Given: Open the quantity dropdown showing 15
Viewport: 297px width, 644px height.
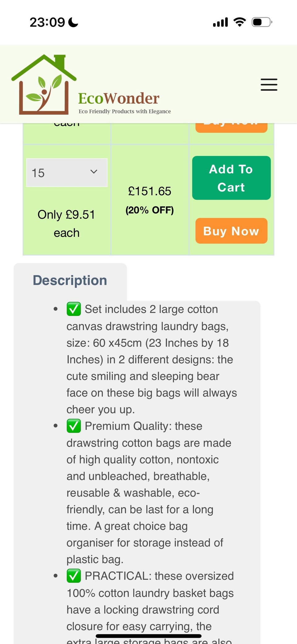Looking at the screenshot, I should 67,173.
